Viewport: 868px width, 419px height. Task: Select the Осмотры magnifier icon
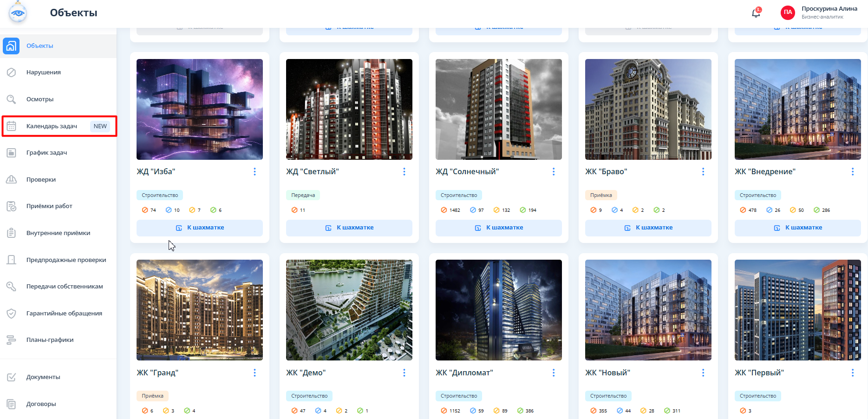click(x=12, y=99)
